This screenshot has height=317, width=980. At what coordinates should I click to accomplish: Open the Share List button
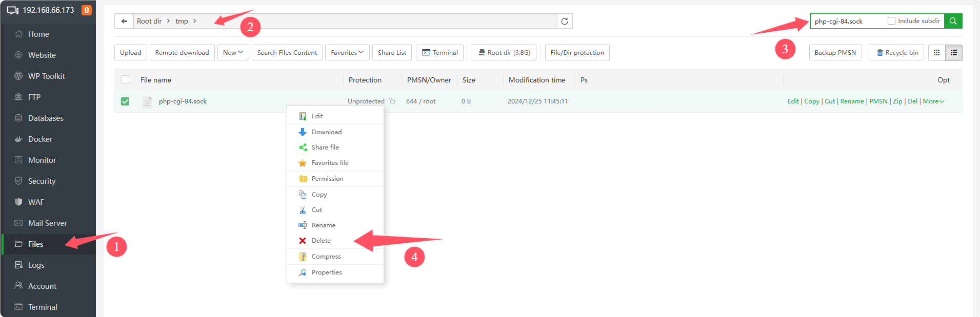pos(392,53)
